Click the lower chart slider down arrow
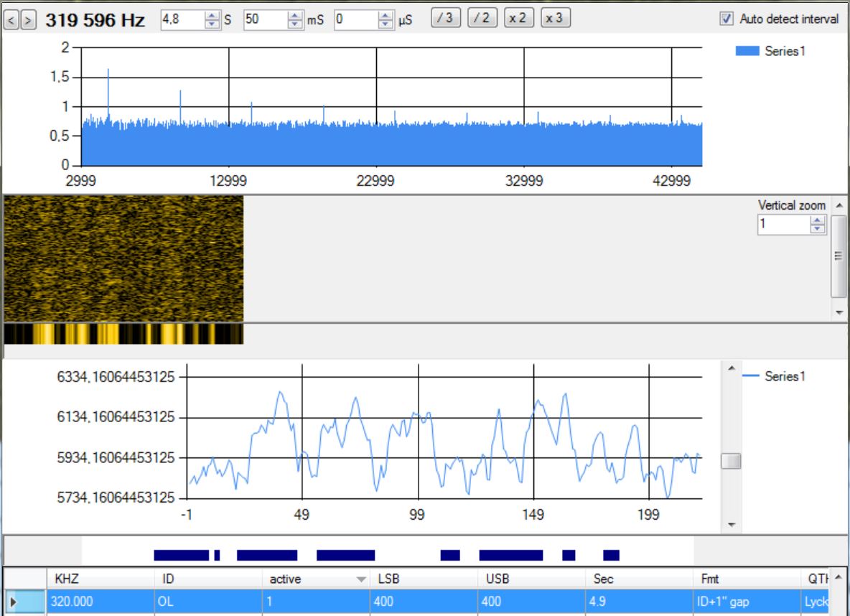Screen dimensions: 850x616 731,524
